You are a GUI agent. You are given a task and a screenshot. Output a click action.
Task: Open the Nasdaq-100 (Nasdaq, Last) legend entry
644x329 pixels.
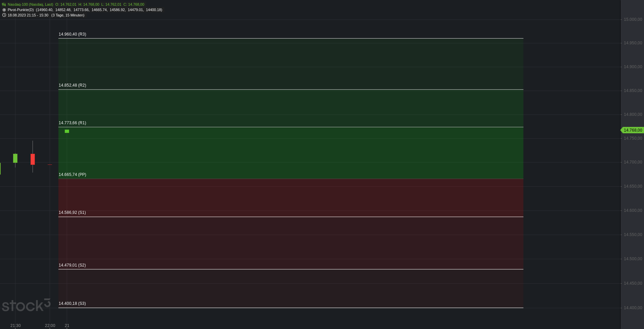[x=31, y=4]
